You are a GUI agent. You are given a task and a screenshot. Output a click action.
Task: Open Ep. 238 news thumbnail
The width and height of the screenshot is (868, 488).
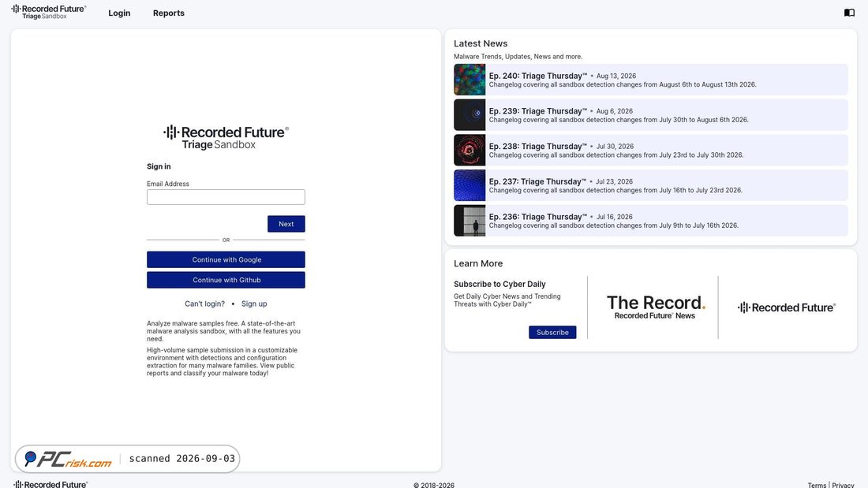coord(470,150)
